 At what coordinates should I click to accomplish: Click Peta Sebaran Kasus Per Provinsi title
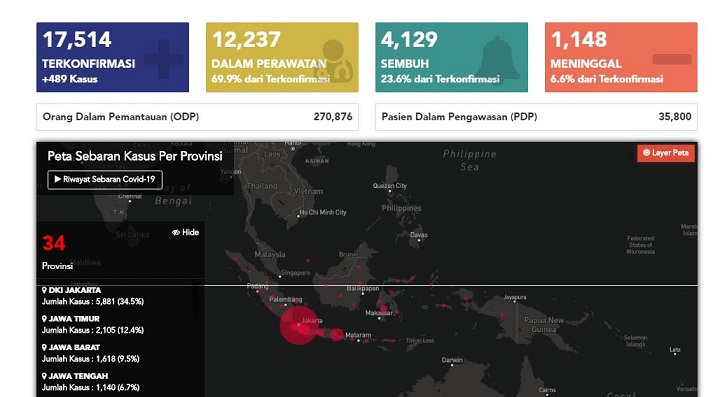click(135, 156)
